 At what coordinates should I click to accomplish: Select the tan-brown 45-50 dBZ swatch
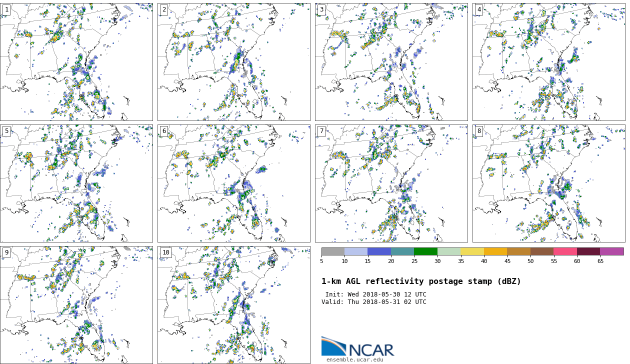point(519,251)
